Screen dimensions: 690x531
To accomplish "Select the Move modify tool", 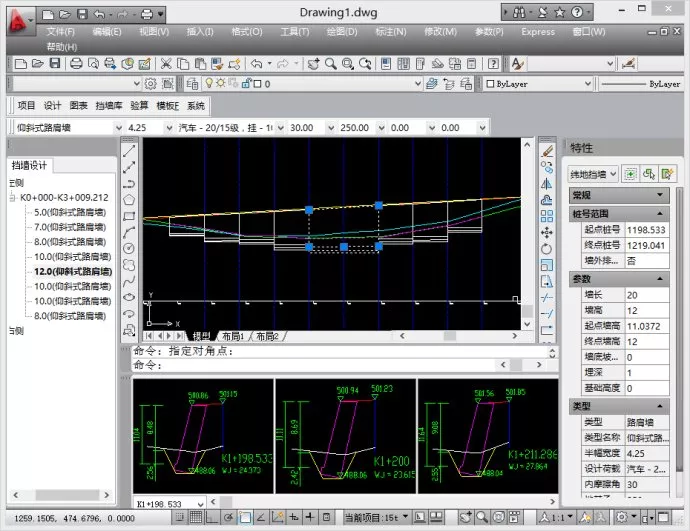I will [x=547, y=231].
